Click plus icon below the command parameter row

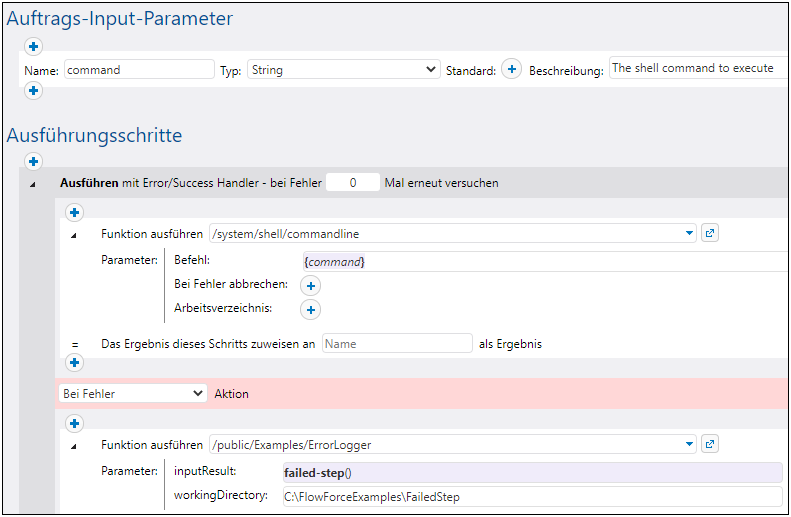(x=33, y=91)
